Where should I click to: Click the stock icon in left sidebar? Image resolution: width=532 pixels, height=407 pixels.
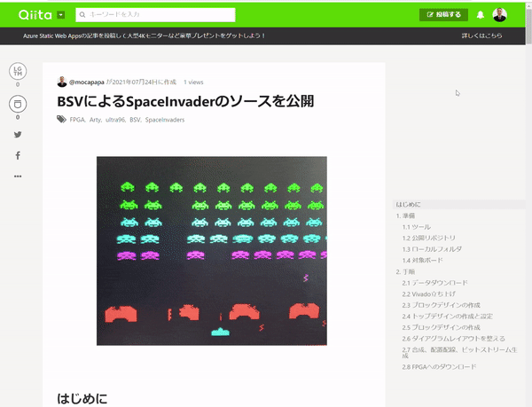(x=18, y=104)
